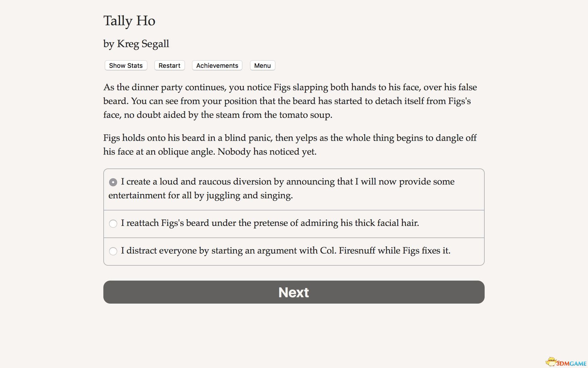Restart the Tally Ho story

click(169, 65)
